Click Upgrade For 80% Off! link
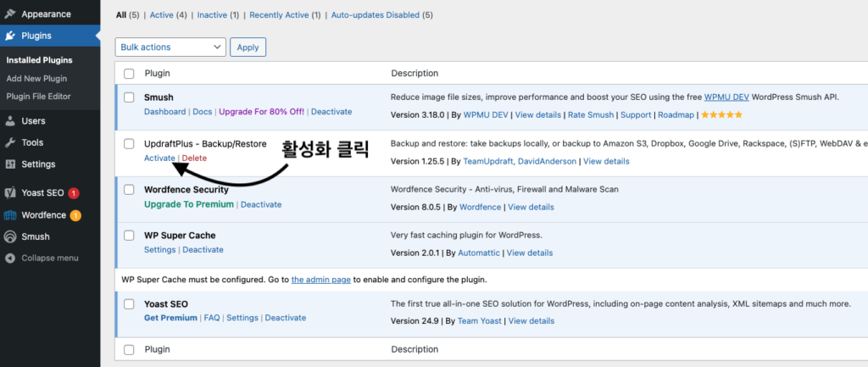Image resolution: width=868 pixels, height=367 pixels. point(261,111)
